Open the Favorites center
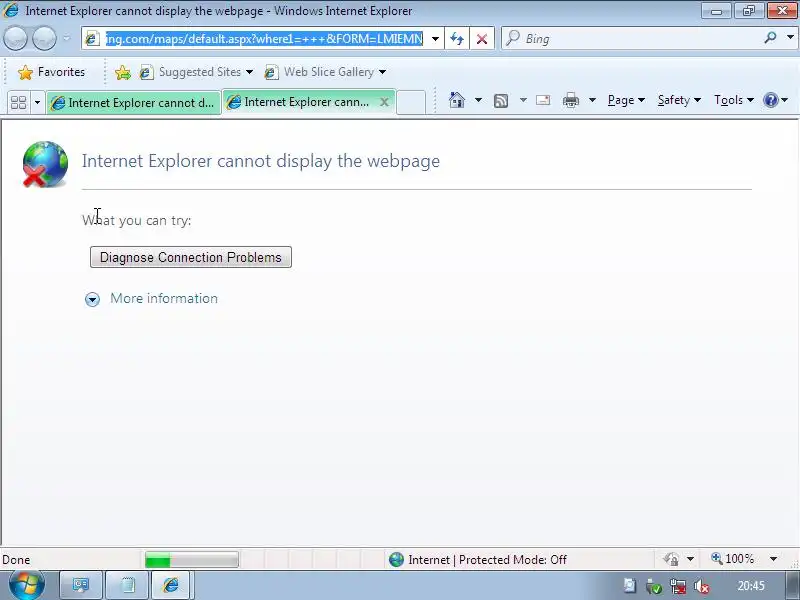Viewport: 800px width, 600px height. [52, 72]
